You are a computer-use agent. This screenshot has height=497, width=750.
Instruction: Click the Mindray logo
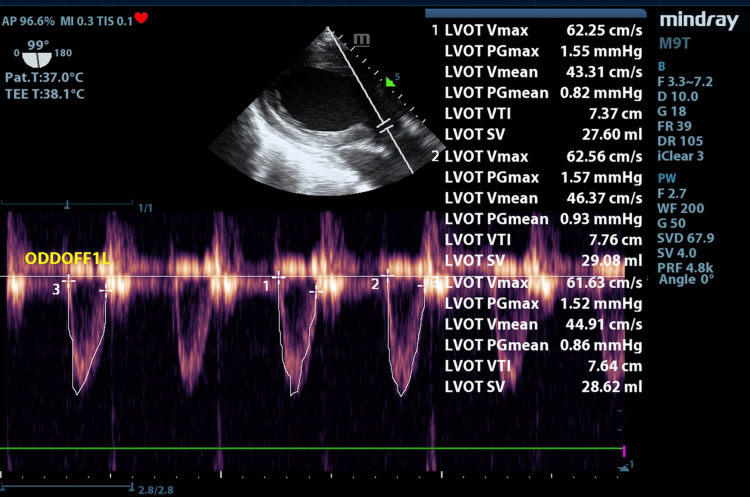pos(699,21)
